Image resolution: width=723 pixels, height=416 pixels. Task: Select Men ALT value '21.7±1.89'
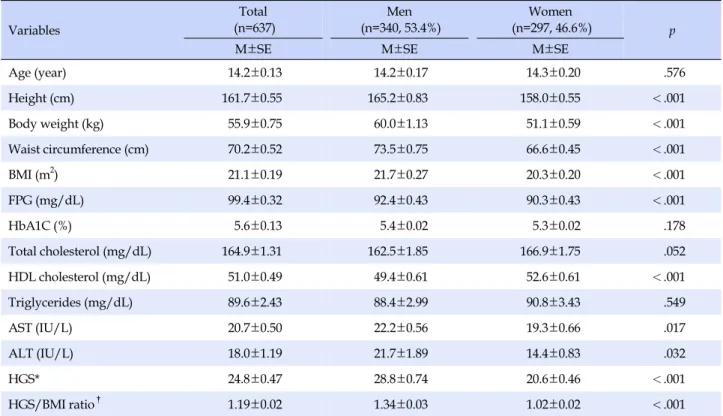[401, 354]
